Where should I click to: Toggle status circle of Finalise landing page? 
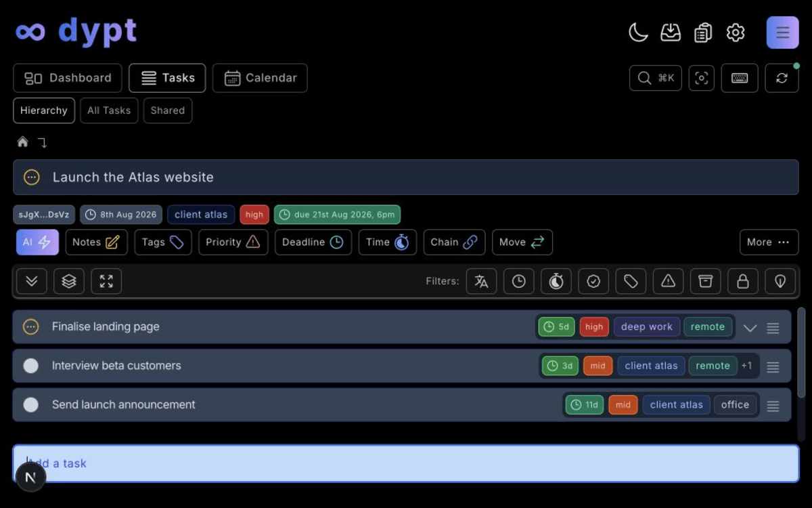pyautogui.click(x=31, y=326)
